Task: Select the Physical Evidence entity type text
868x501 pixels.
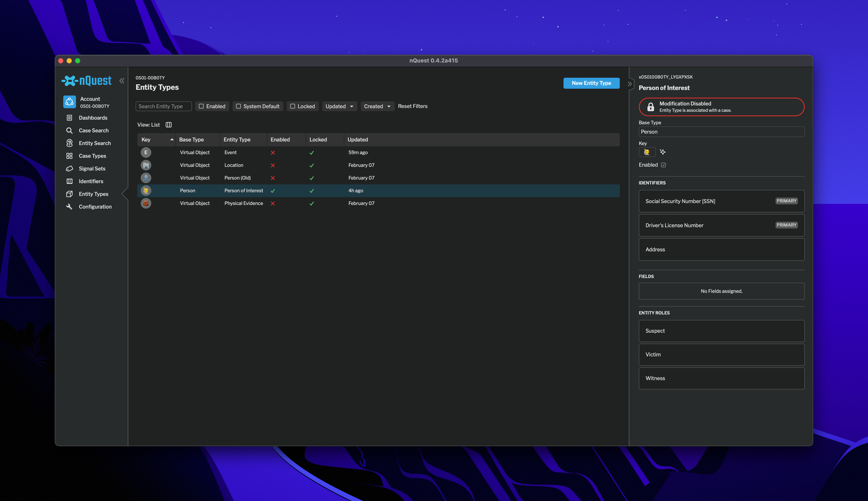Action: tap(244, 204)
